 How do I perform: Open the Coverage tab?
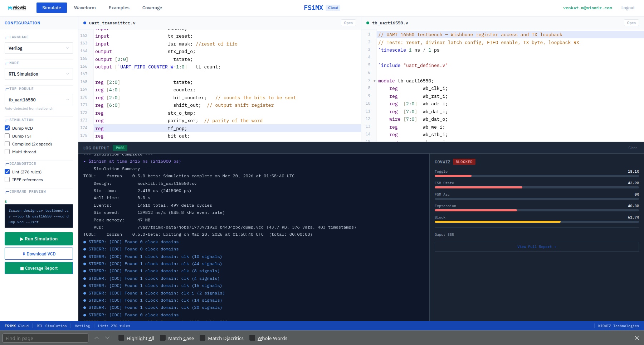[x=152, y=8]
